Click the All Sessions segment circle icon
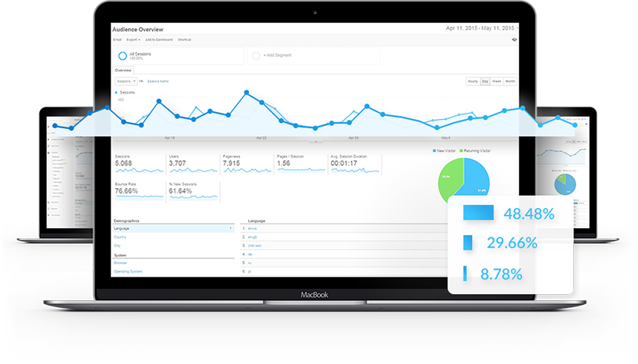 122,56
